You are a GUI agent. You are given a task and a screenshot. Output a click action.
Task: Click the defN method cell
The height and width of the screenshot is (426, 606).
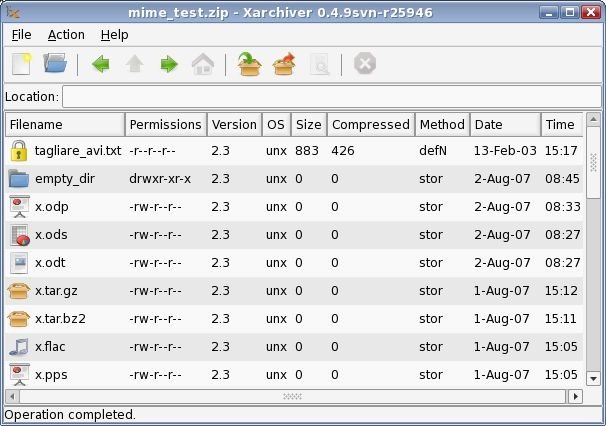433,151
